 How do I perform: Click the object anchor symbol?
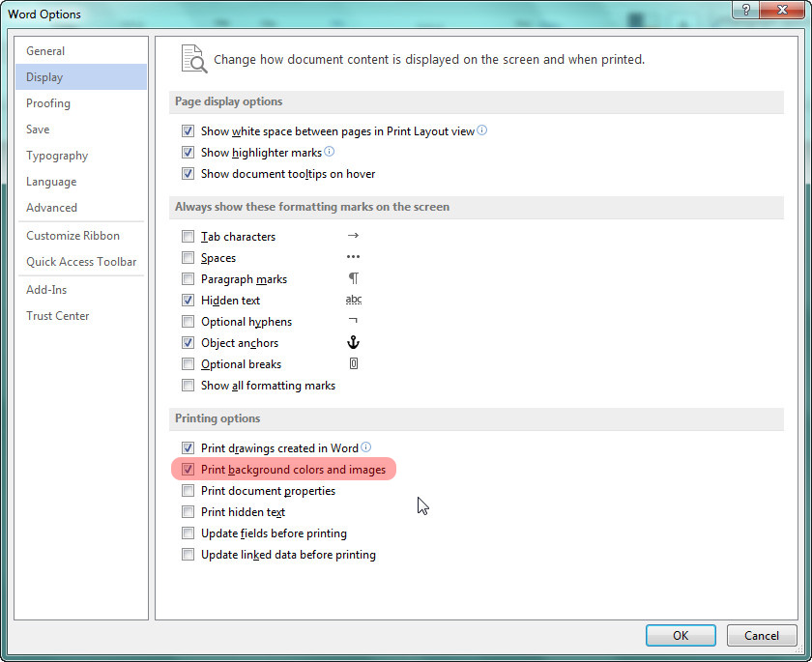tap(353, 342)
